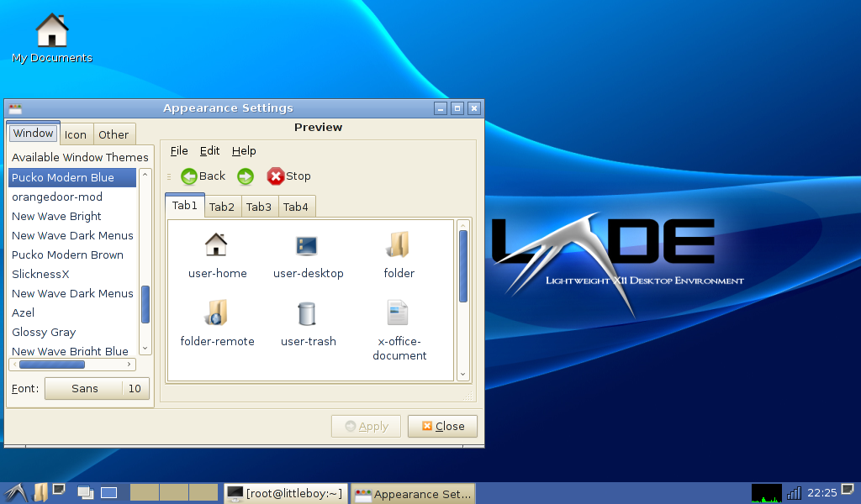Select the user-desktop icon in preview
Viewport: 861px width, 504px height.
click(307, 245)
